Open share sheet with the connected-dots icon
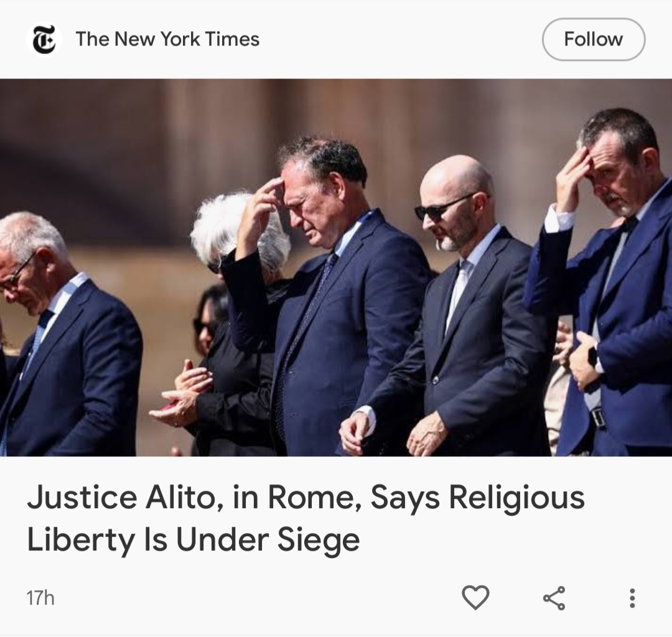 pyautogui.click(x=554, y=598)
